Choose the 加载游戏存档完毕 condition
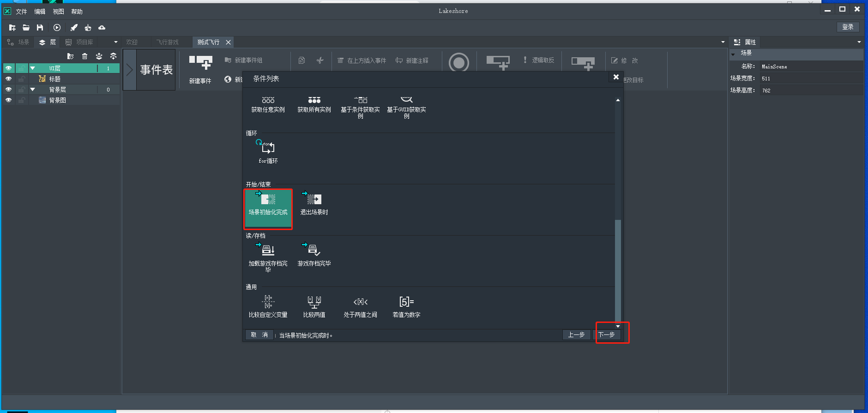The image size is (868, 413). (268, 257)
